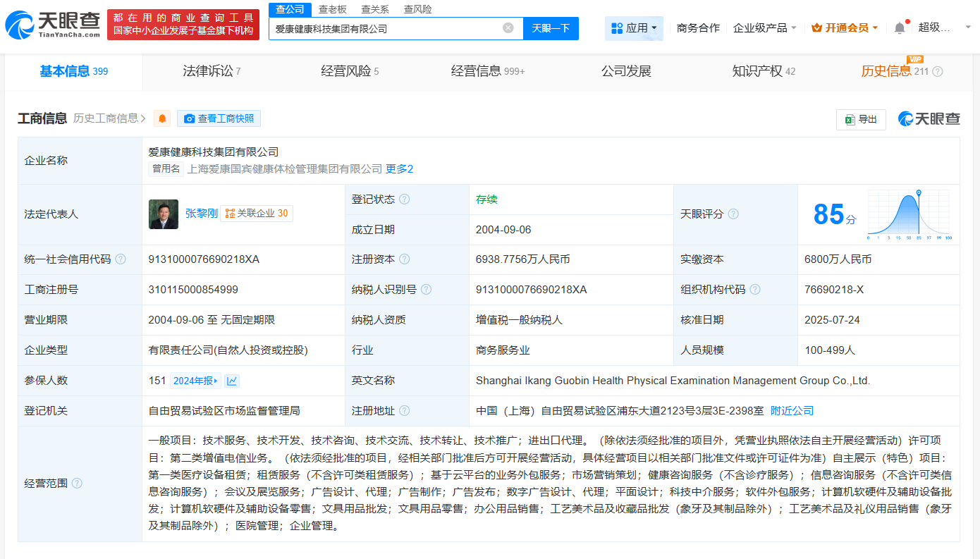Screen dimensions: 980x559
Task: Switch to the 查关系 search tab
Action: [x=375, y=9]
